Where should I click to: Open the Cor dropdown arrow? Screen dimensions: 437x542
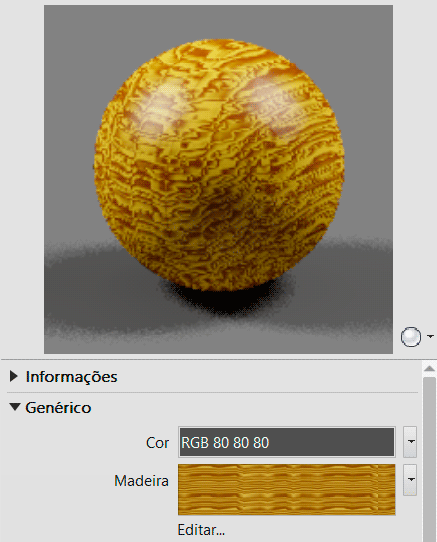(x=410, y=442)
